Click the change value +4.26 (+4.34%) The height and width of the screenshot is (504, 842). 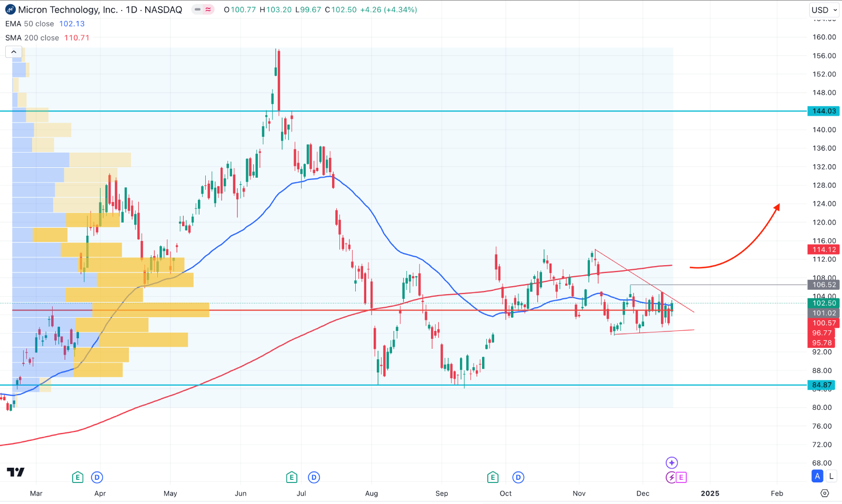click(388, 9)
